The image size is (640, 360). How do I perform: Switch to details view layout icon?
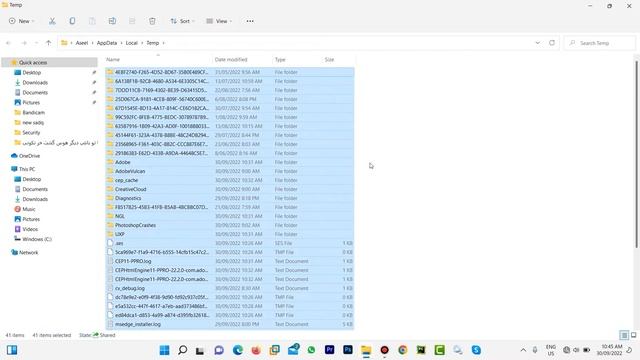coord(624,335)
